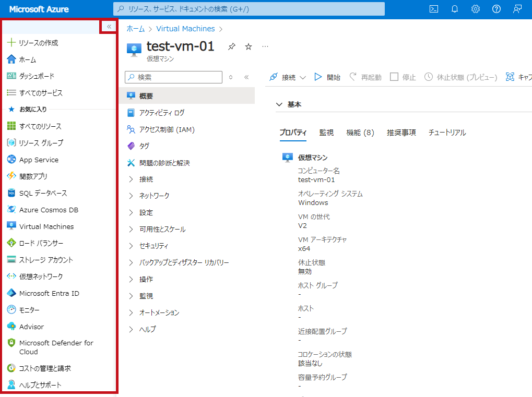Click the SQL データベース icon
Image resolution: width=532 pixels, height=397 pixels.
click(11, 193)
